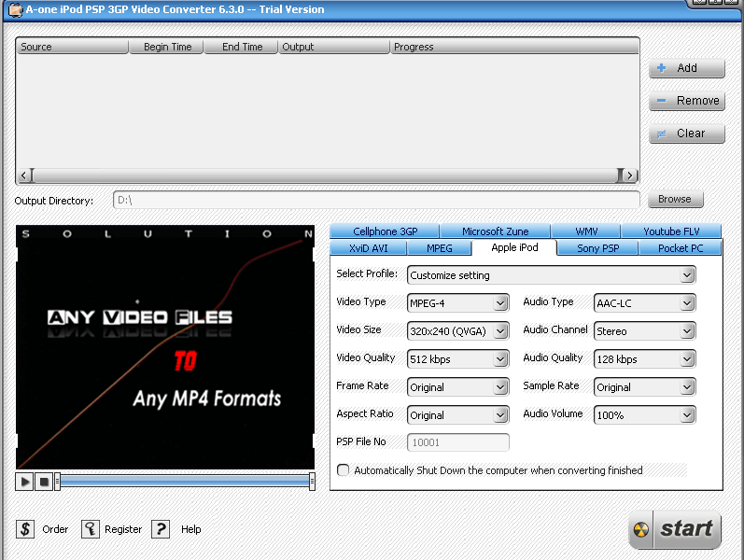Expand the Audio Channel dropdown

coord(645,331)
